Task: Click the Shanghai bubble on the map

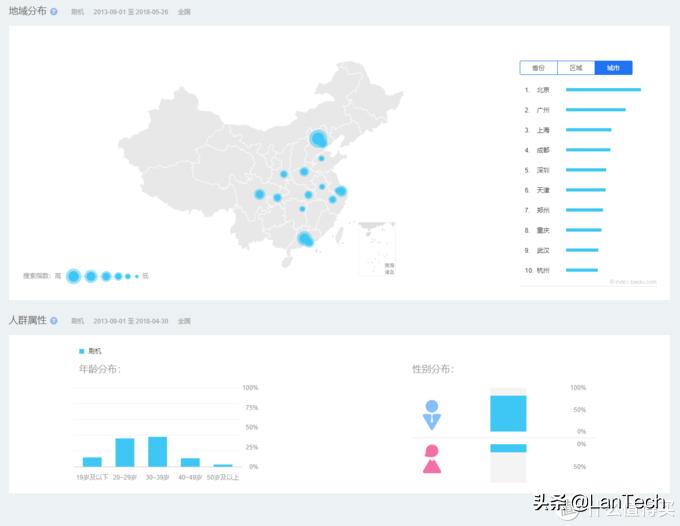Action: (x=340, y=191)
